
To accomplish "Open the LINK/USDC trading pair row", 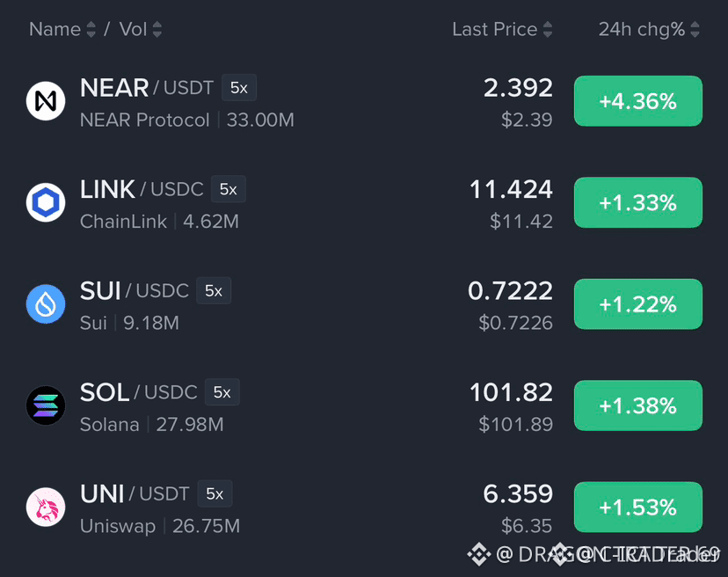I will click(364, 202).
